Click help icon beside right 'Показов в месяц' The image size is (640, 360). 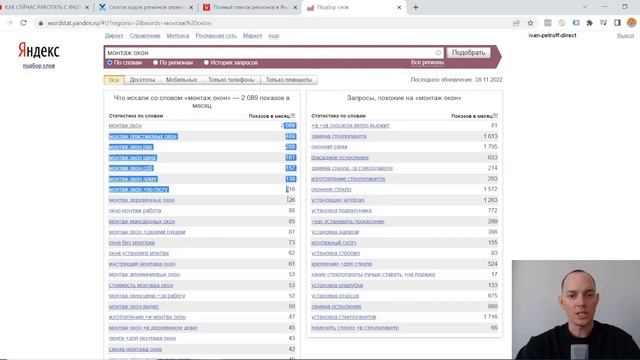click(x=495, y=116)
